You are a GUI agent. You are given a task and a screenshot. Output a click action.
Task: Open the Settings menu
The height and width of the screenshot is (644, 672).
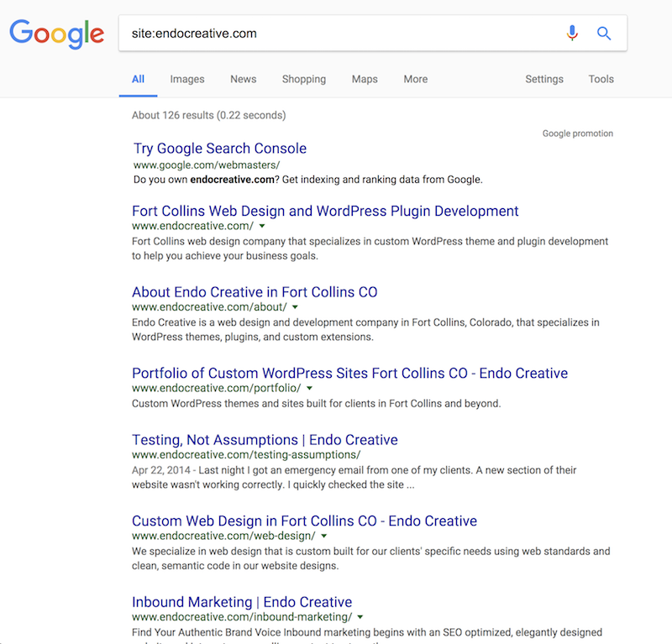(544, 79)
